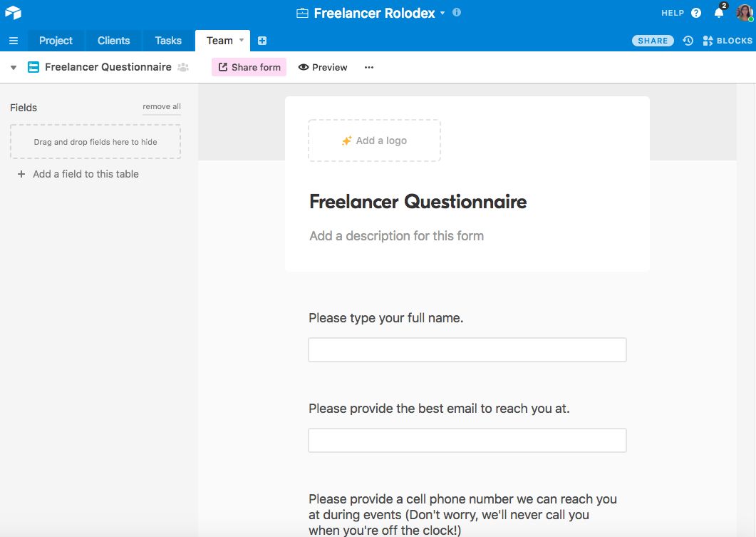Viewport: 756px width, 537px height.
Task: Click the Share form button
Action: [249, 67]
